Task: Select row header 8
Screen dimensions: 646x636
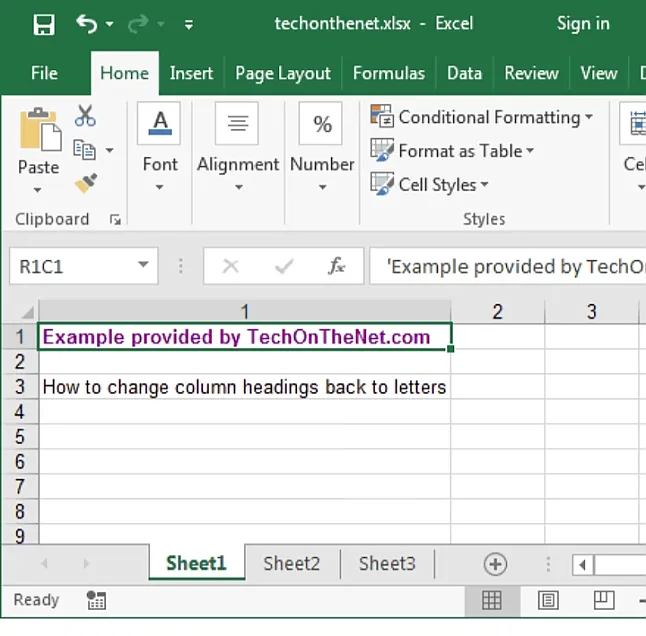Action: 20,512
